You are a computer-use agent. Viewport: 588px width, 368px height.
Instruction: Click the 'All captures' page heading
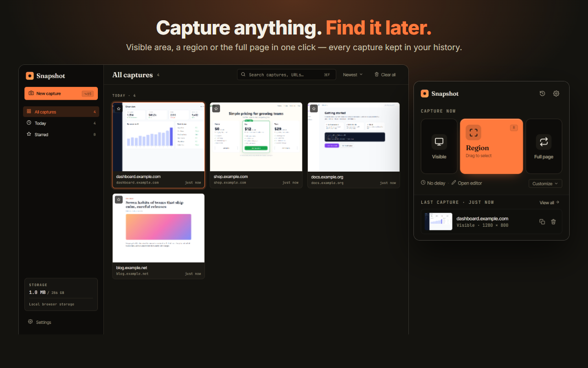tap(133, 75)
